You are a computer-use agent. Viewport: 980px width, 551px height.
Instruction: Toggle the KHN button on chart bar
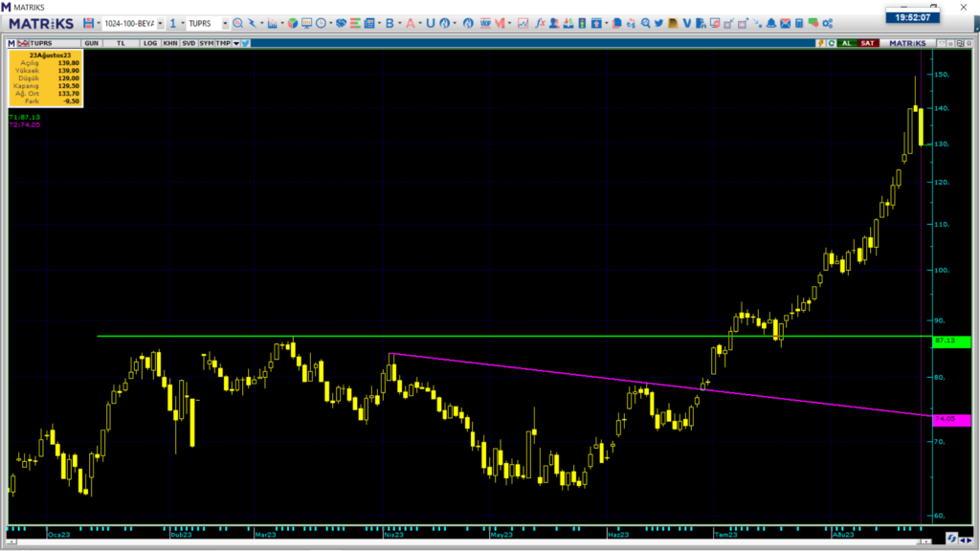click(x=170, y=43)
